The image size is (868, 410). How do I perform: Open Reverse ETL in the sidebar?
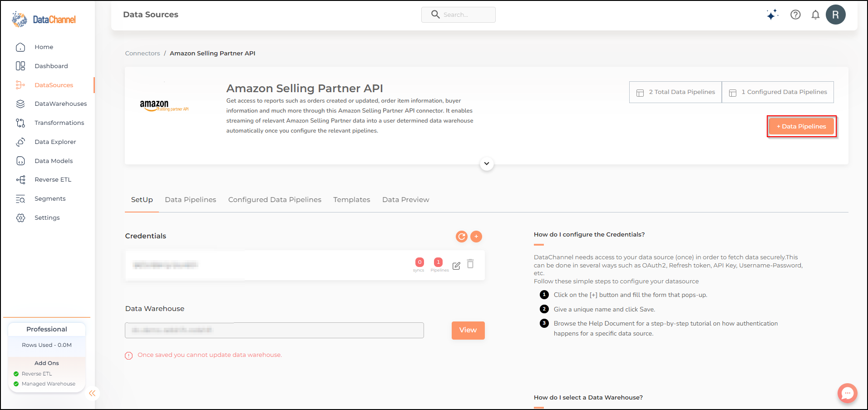pos(53,180)
